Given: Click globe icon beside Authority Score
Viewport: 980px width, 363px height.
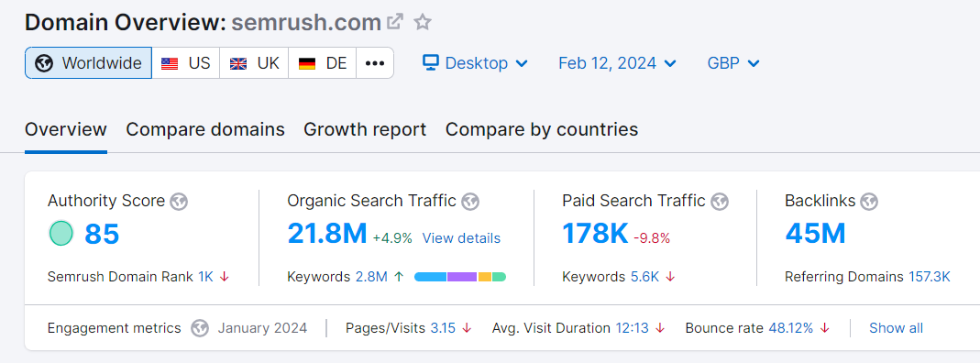Looking at the screenshot, I should (x=179, y=201).
